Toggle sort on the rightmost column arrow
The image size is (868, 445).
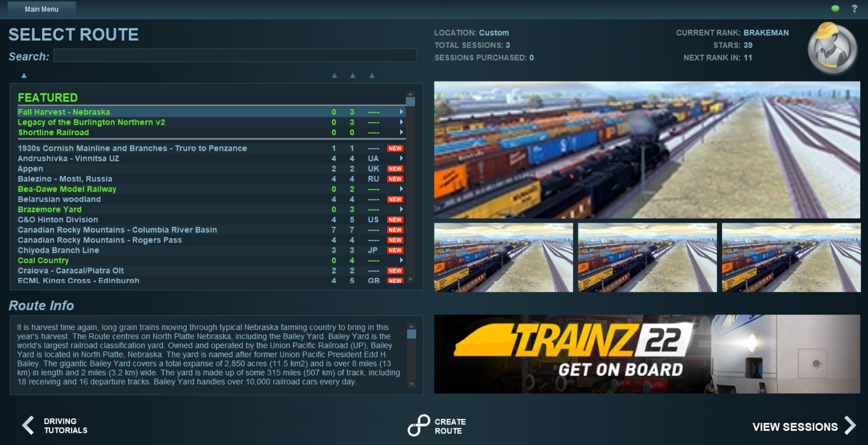pyautogui.click(x=372, y=76)
